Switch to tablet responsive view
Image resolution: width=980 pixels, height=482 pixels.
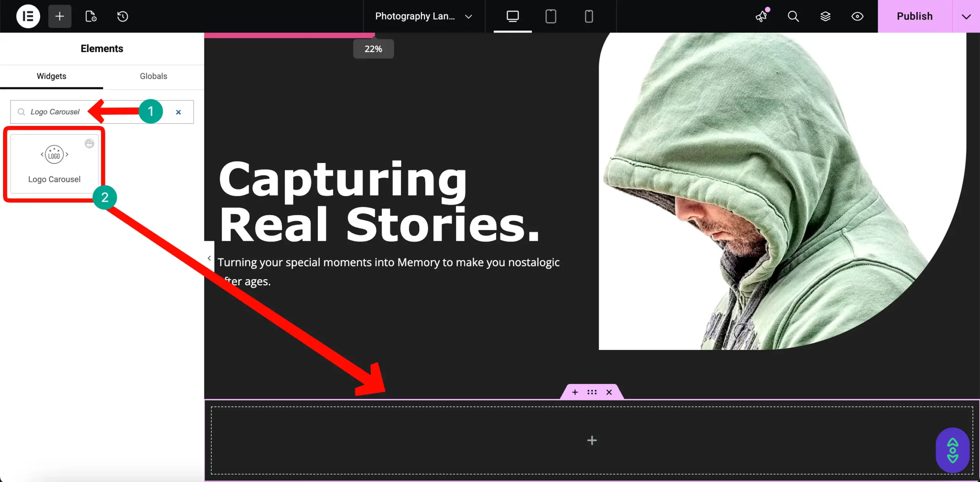coord(550,16)
